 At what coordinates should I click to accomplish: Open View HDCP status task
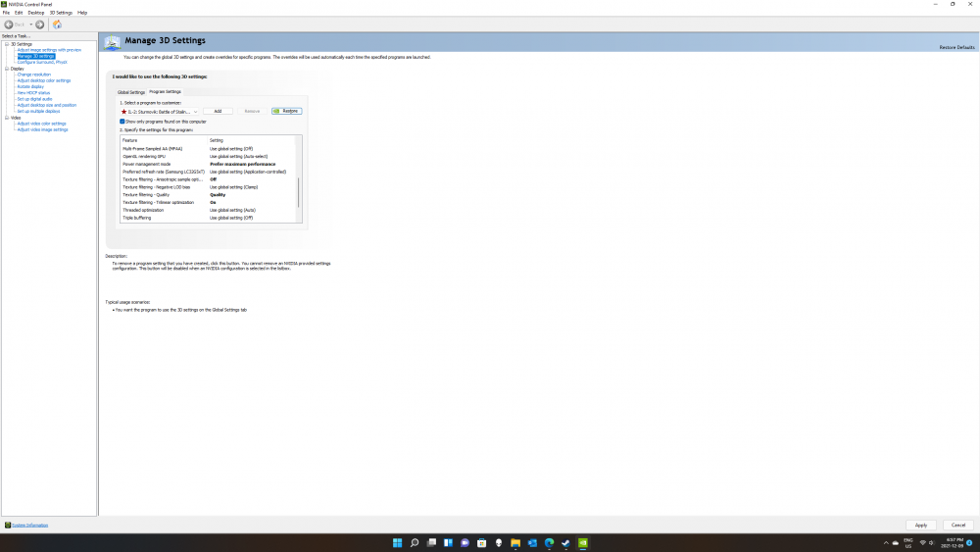pos(33,92)
